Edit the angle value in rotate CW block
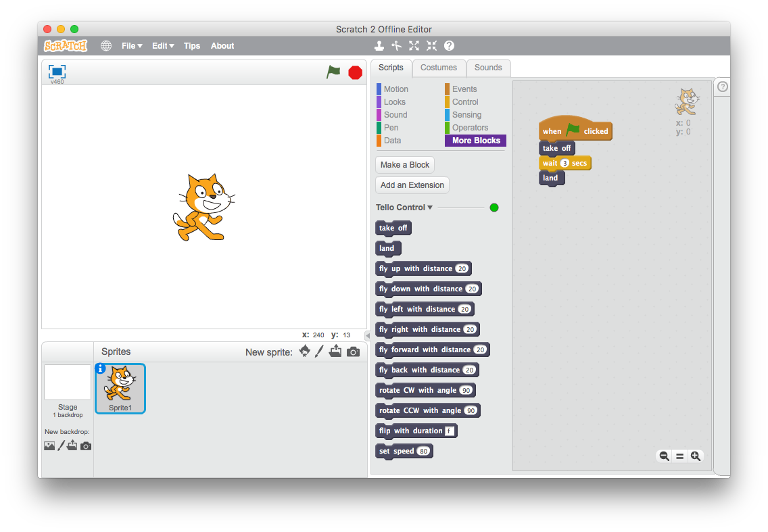 [466, 391]
